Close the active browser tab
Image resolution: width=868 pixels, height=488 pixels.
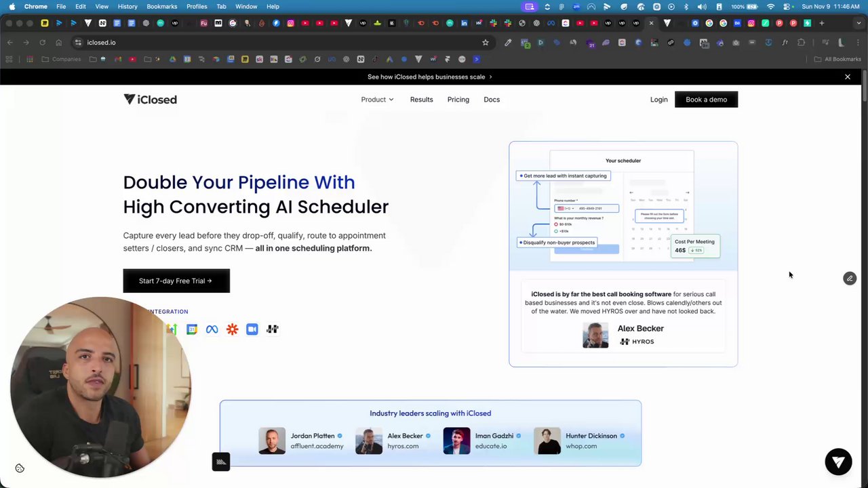point(651,23)
